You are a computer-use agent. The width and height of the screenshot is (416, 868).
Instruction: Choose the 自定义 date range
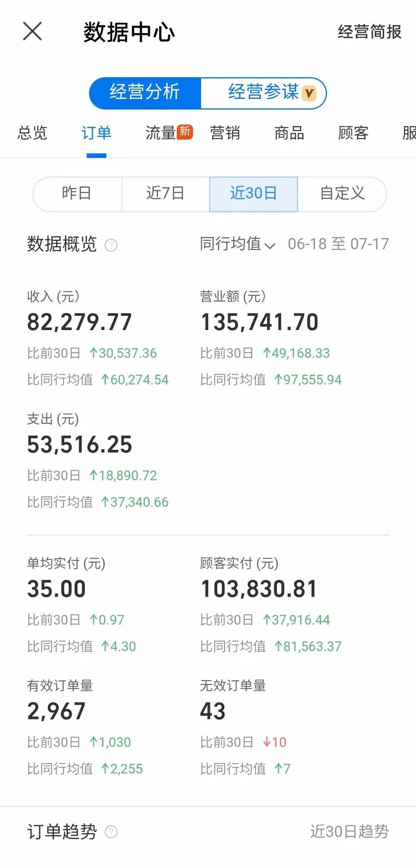coord(342,194)
